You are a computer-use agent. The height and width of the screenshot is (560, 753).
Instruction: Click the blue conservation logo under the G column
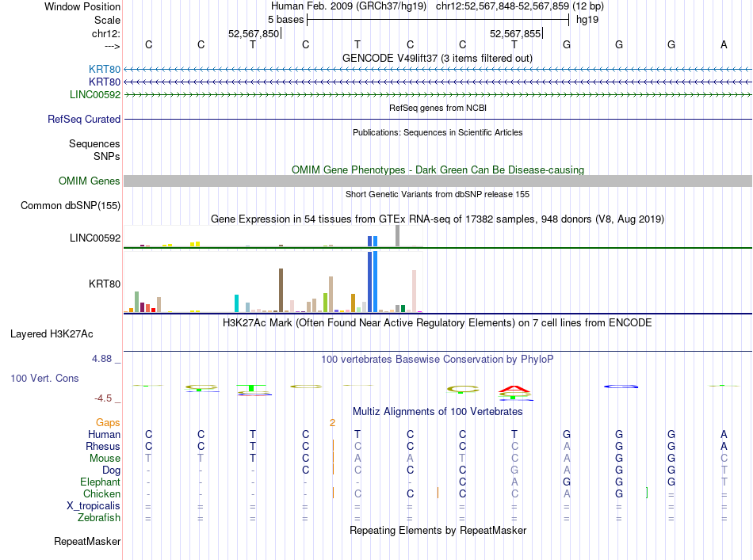[x=621, y=387]
